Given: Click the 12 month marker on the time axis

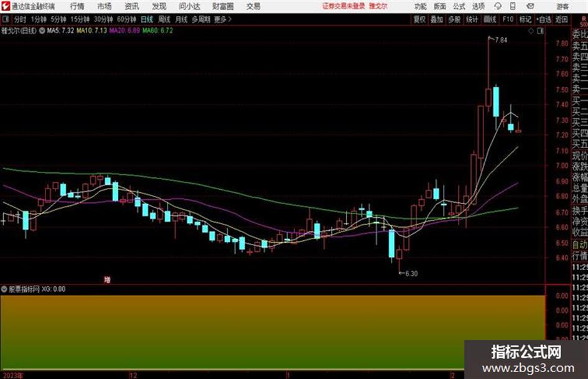Looking at the screenshot, I should click(133, 375).
